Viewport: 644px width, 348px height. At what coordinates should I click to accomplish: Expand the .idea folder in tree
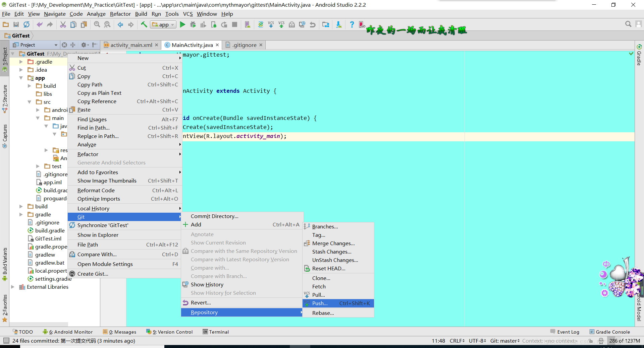[x=21, y=70]
